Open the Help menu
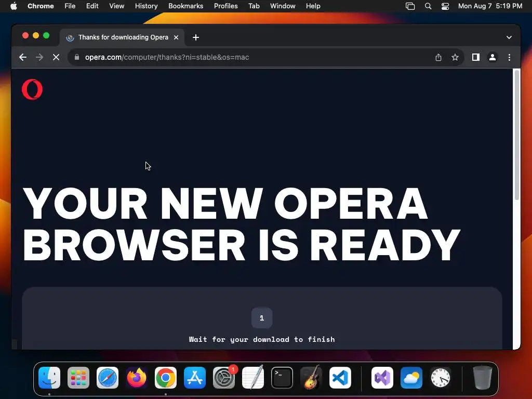The width and height of the screenshot is (532, 399). click(x=313, y=6)
